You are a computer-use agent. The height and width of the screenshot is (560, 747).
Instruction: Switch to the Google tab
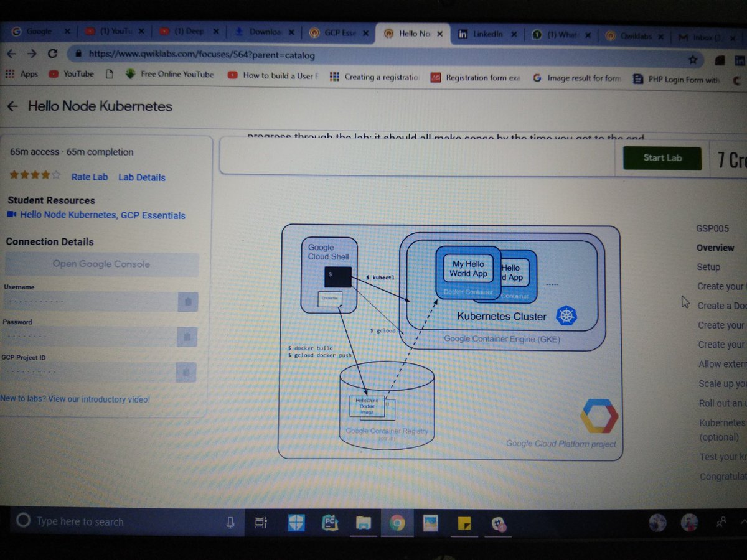(x=39, y=31)
